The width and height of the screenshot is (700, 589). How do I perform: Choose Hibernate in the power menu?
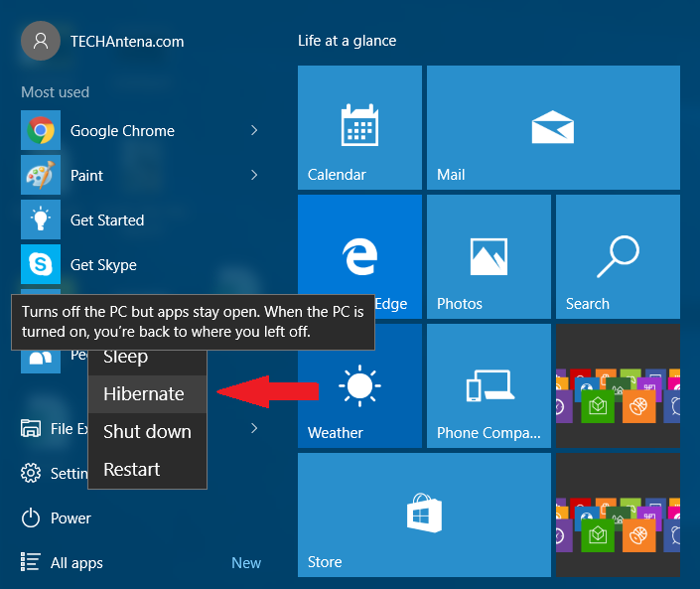(148, 394)
